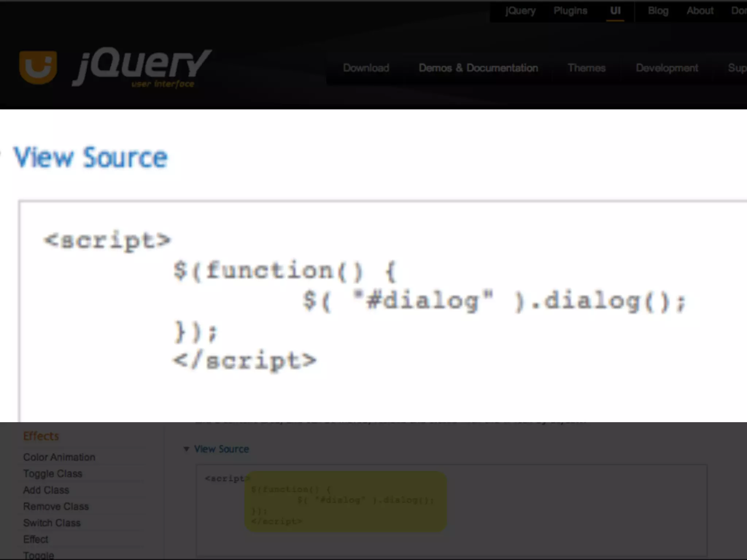This screenshot has width=747, height=560.
Task: Open the Themes section
Action: pos(587,68)
